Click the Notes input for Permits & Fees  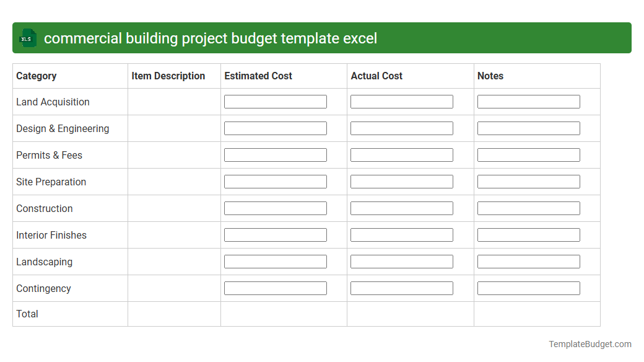[528, 154]
